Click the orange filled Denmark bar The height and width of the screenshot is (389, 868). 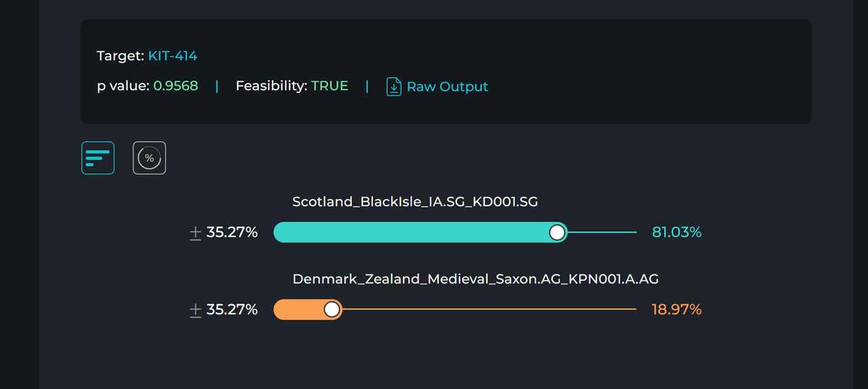(x=297, y=310)
